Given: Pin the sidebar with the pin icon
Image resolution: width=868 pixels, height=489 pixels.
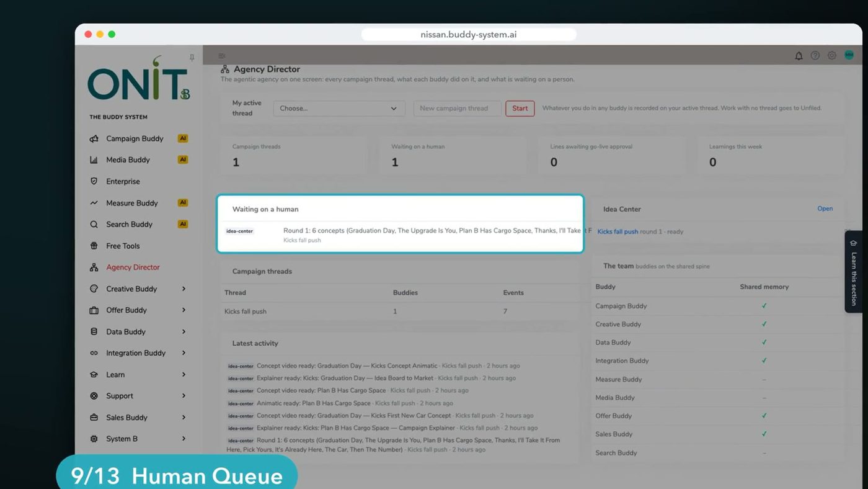Looking at the screenshot, I should point(192,58).
